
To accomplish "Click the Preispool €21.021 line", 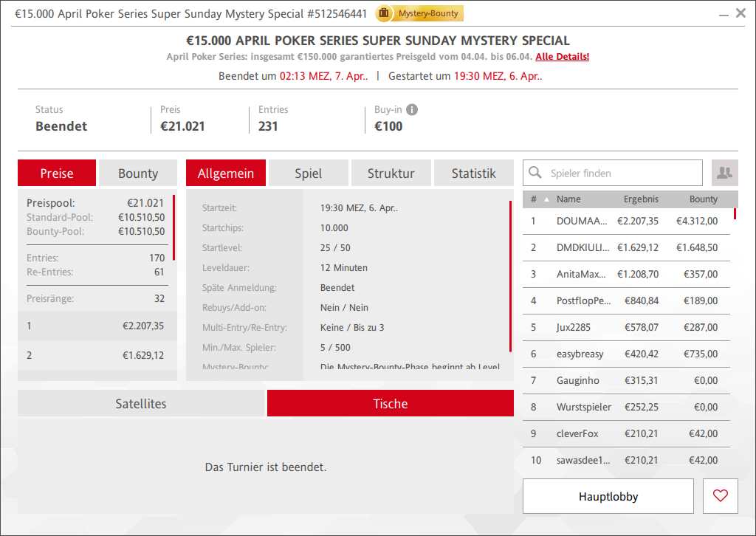I will 95,203.
